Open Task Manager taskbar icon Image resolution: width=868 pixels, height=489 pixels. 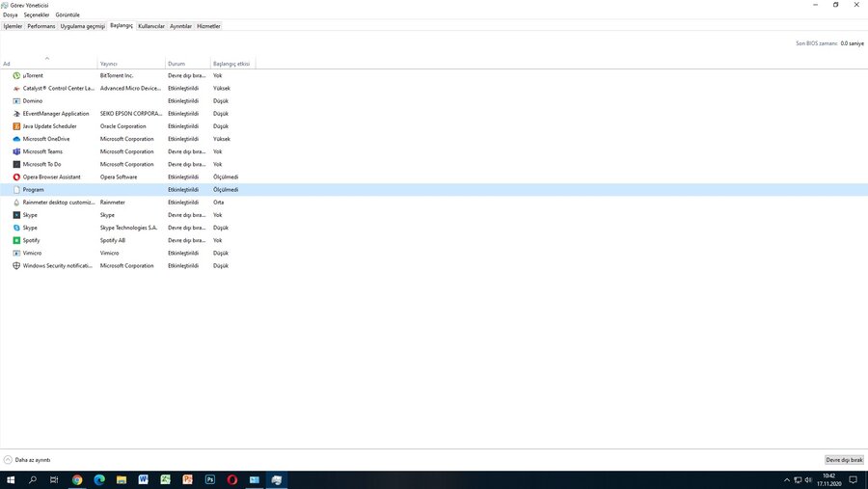[276, 479]
